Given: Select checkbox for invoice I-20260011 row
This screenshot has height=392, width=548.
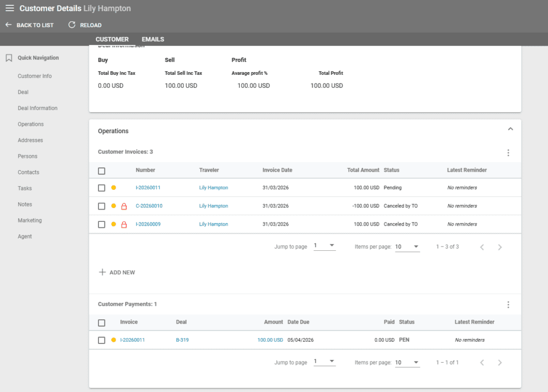Looking at the screenshot, I should point(102,188).
